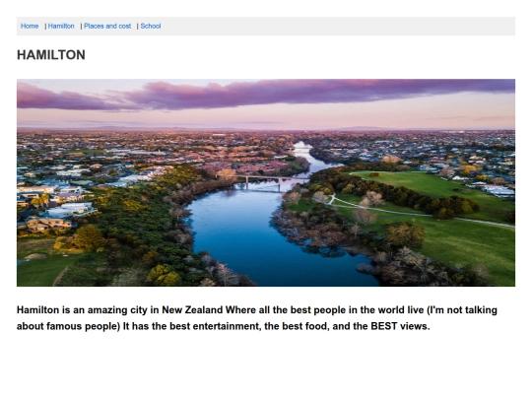Click the paragraph starting 'Hamilton is an amazing city'
Image resolution: width=532 pixels, height=399 pixels.
coord(257,318)
